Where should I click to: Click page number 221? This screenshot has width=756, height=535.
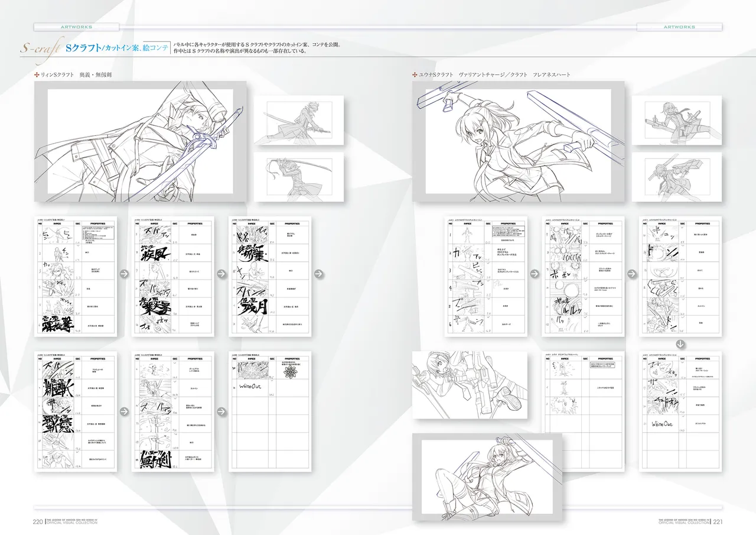(x=718, y=521)
